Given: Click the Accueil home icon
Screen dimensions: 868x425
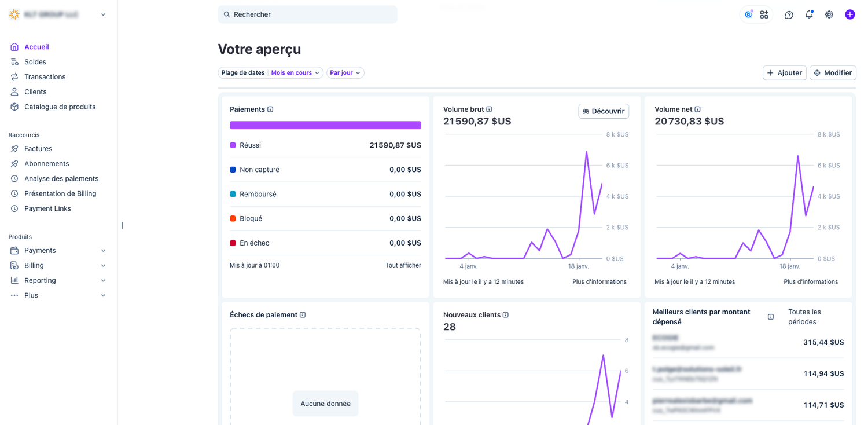Looking at the screenshot, I should click(14, 47).
